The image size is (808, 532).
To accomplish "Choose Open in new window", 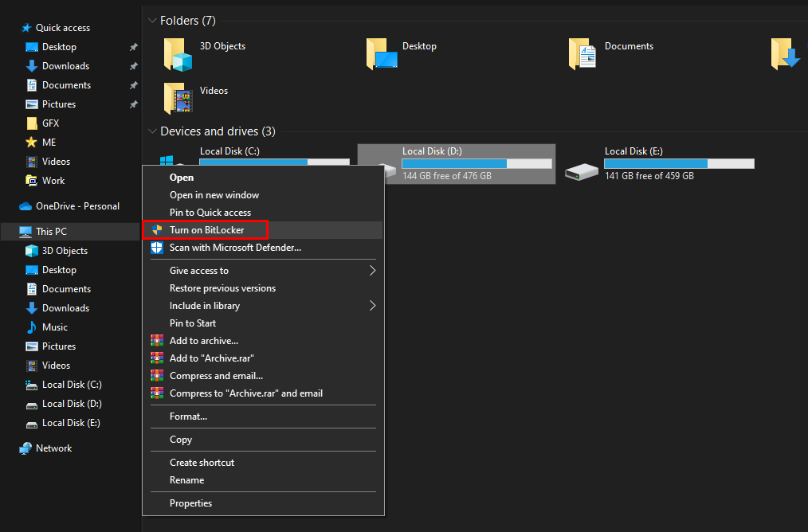I will coord(214,195).
